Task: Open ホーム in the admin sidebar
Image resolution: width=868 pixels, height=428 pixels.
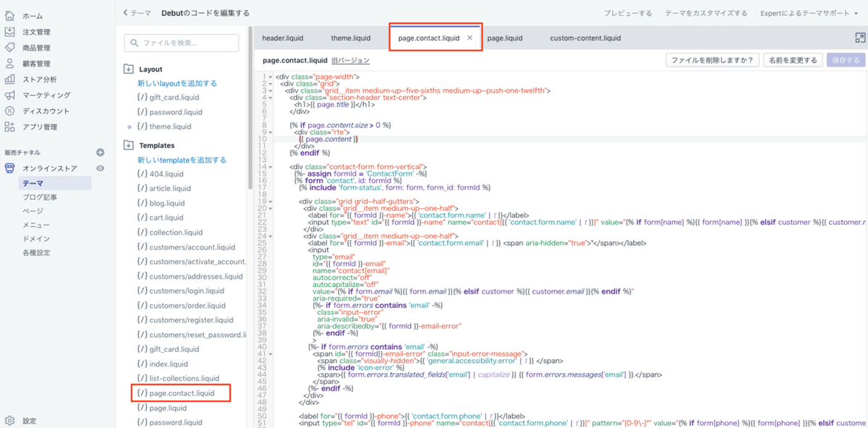Action: 32,15
